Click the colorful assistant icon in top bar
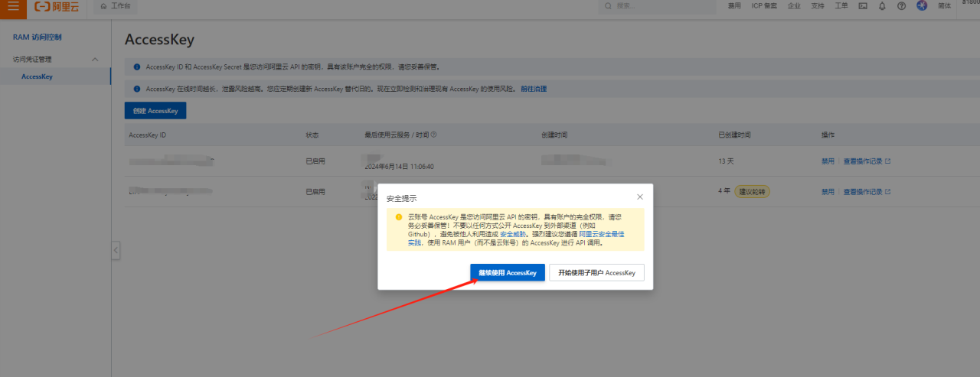This screenshot has width=980, height=377. pos(922,6)
